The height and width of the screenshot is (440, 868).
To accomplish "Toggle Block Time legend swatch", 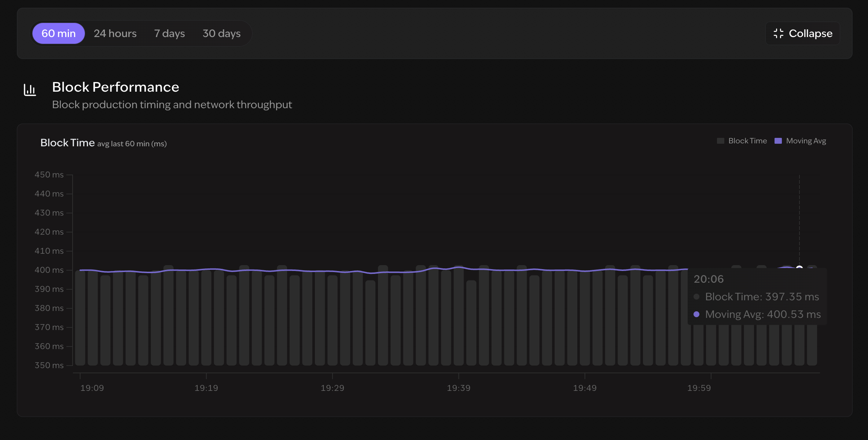I will 720,141.
